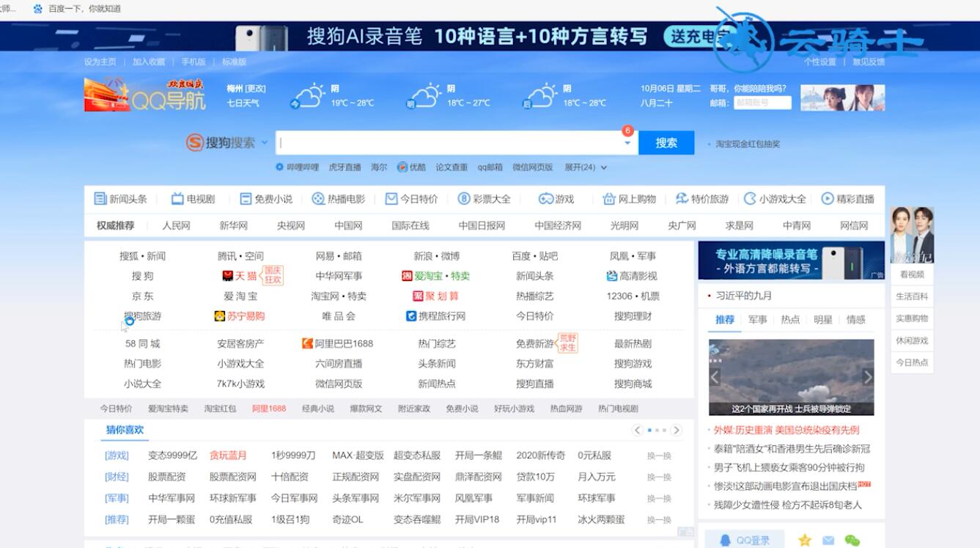Viewport: 980px width, 548px height.
Task: Open the 今日特价 deals icon link
Action: click(x=411, y=199)
